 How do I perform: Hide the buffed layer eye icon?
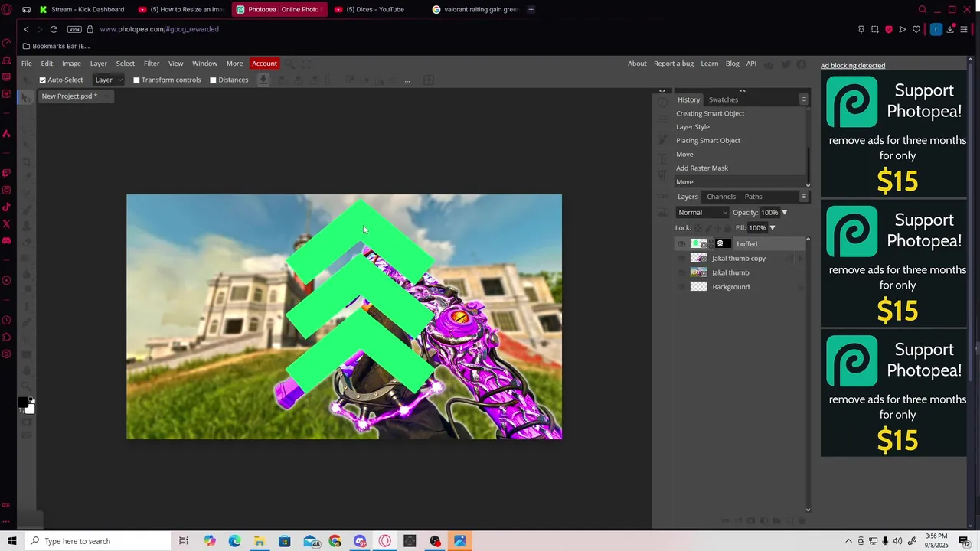point(681,243)
